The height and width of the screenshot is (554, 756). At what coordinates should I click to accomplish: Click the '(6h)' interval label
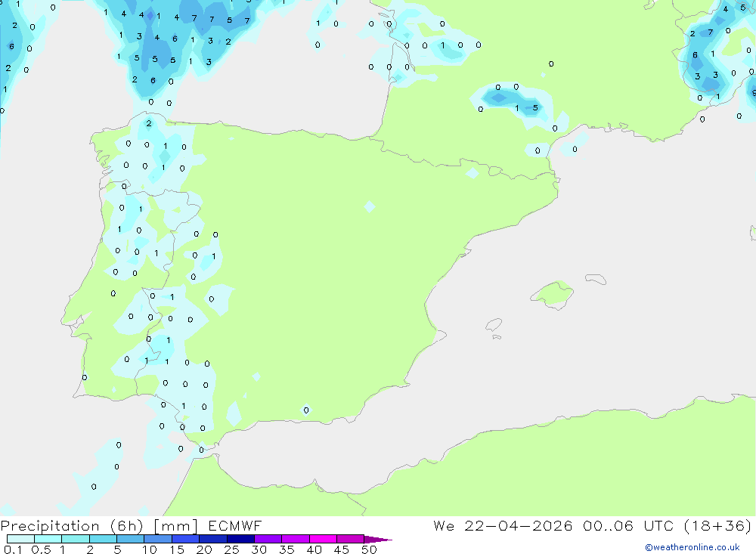[x=127, y=526]
